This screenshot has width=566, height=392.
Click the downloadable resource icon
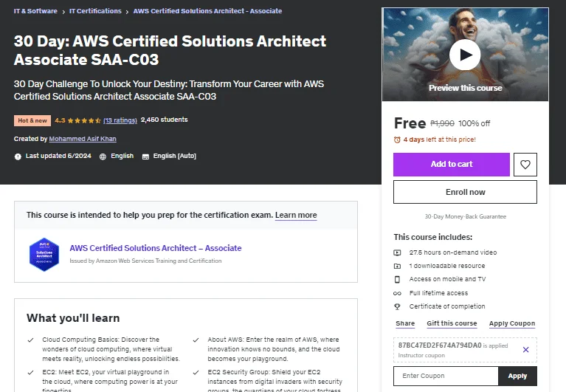pyautogui.click(x=397, y=266)
